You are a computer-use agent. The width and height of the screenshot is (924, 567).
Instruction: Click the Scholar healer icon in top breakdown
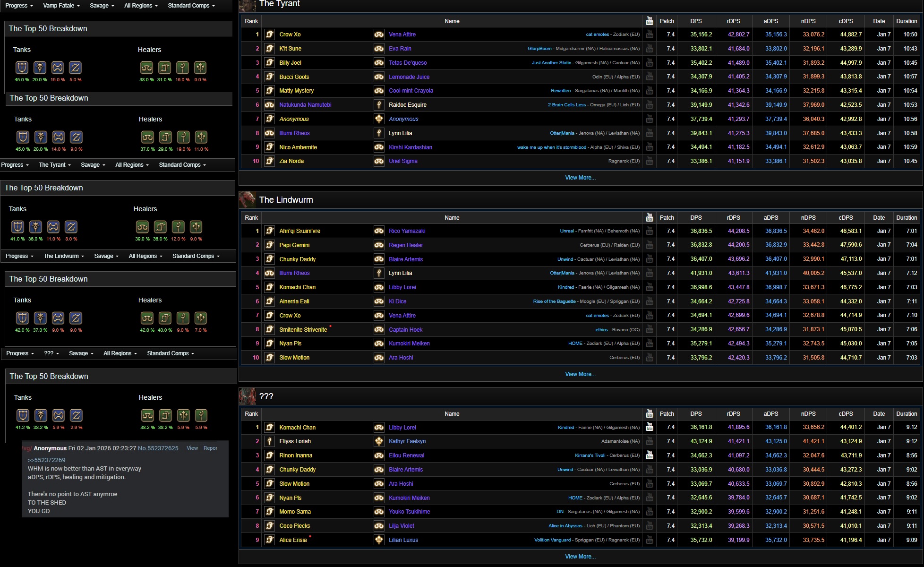click(x=164, y=68)
